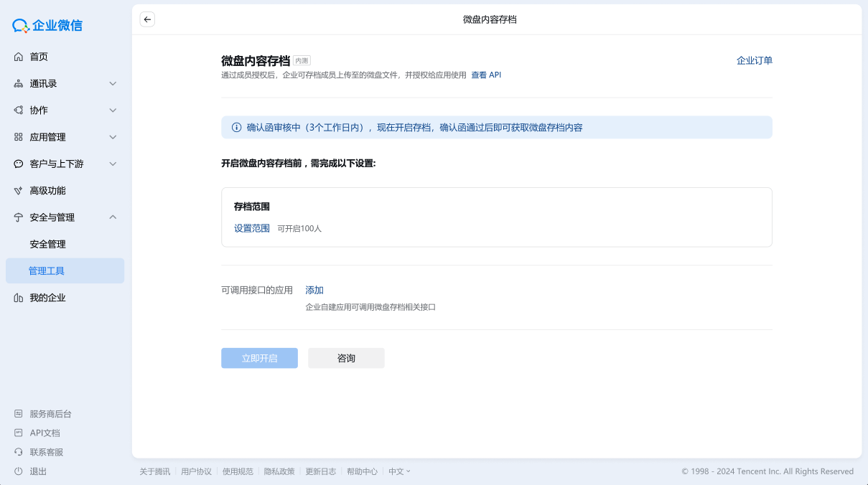Click the Tencent copyright text in footer

(x=767, y=471)
